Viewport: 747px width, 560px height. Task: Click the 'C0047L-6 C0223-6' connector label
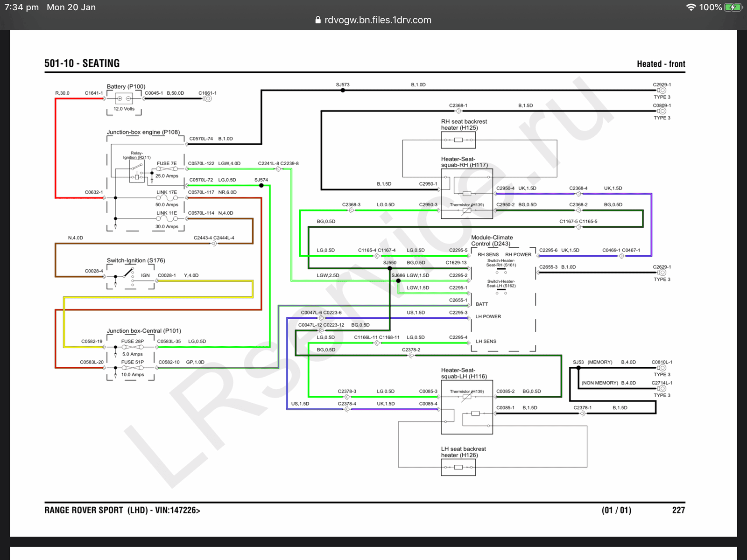click(321, 313)
